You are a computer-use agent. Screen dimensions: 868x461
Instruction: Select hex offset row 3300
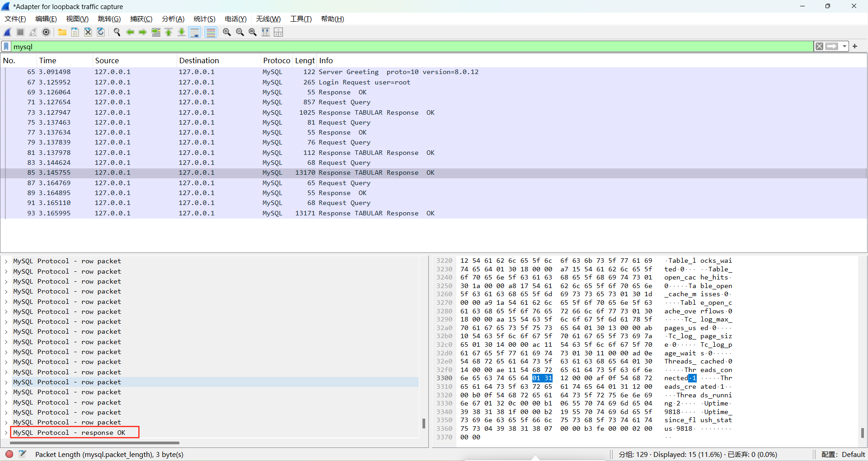point(444,378)
